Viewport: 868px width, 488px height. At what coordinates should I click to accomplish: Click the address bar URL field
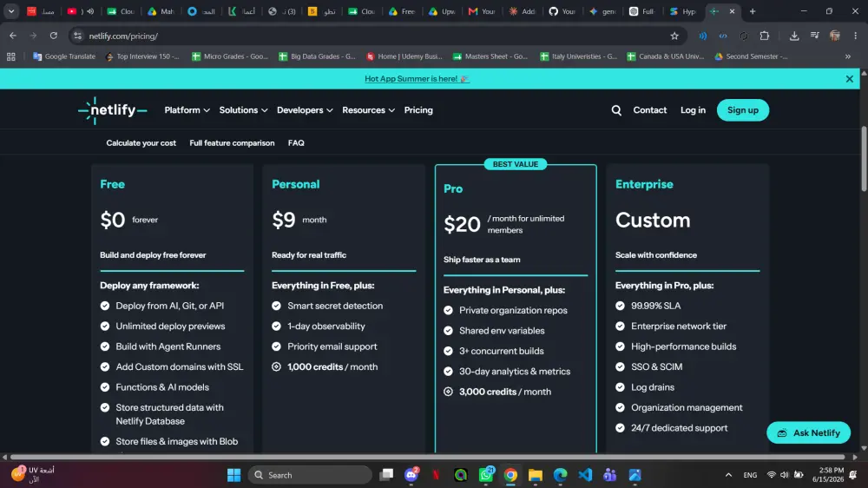click(x=377, y=36)
